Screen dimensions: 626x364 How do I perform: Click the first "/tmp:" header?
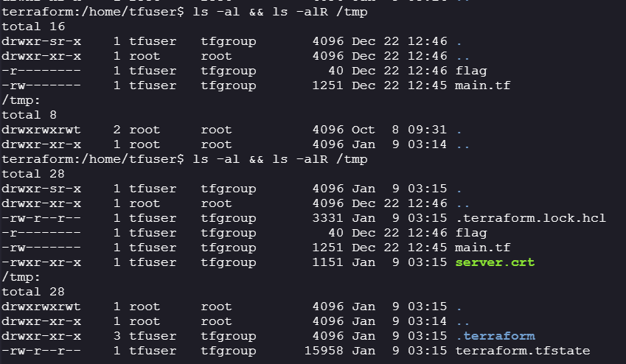[18, 100]
